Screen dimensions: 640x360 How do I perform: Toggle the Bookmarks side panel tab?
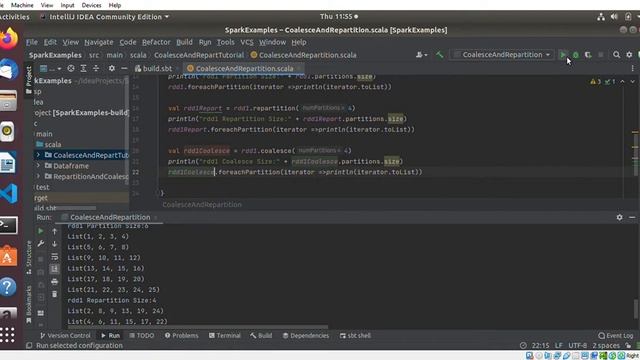[29, 304]
